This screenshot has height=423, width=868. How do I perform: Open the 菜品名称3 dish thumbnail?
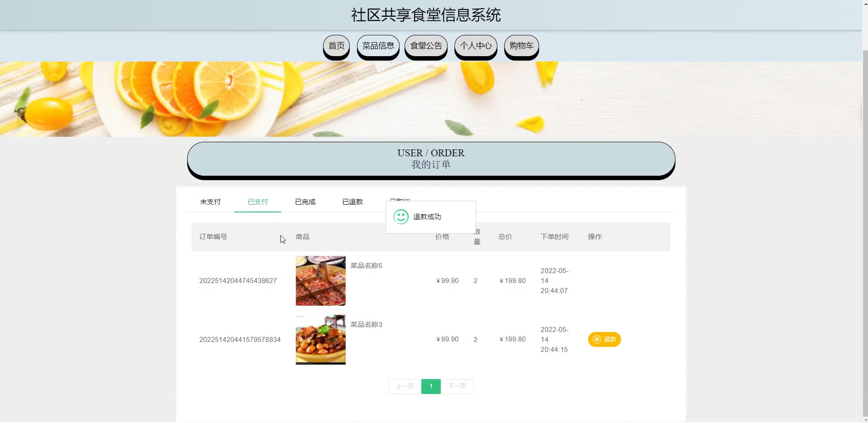point(321,340)
